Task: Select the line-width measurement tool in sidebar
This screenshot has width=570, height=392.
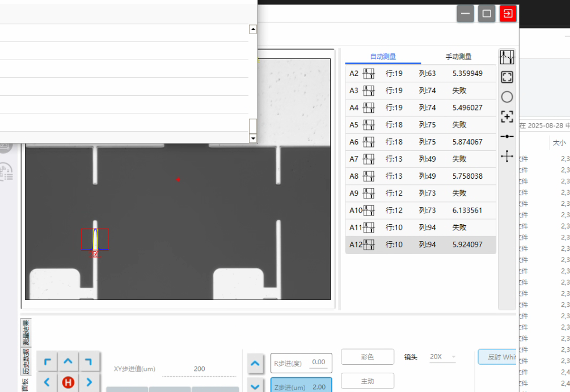Action: click(506, 57)
